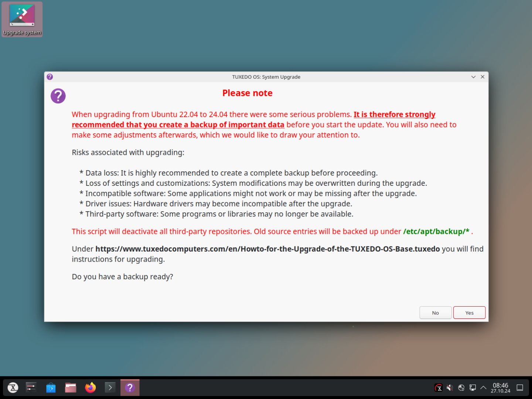The image size is (532, 399).
Task: Click the 'Third-party software' risk line
Action: point(216,214)
